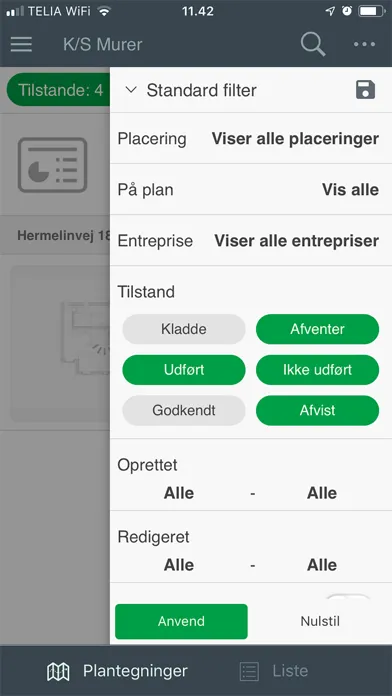Tap the search magnifier icon
Image resolution: width=392 pixels, height=696 pixels.
(x=313, y=44)
